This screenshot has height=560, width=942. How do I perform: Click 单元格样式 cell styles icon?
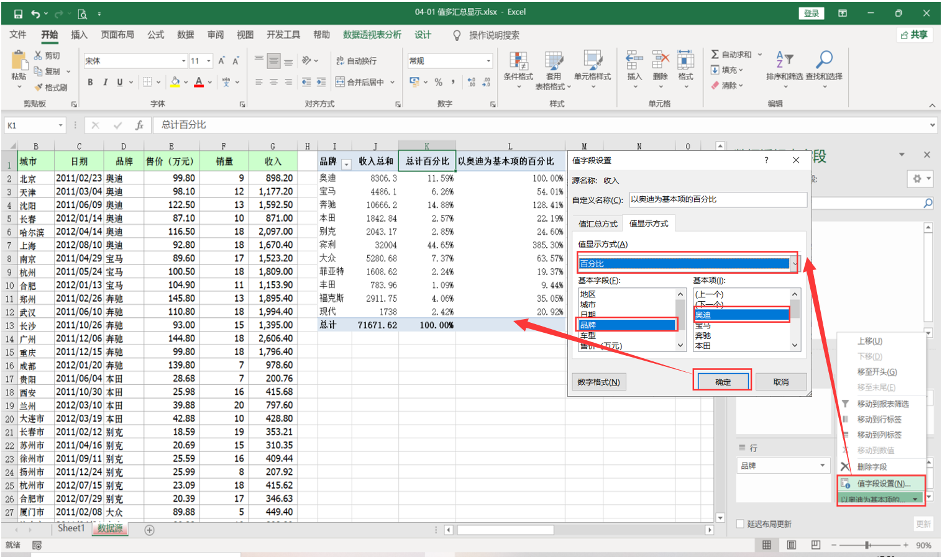pos(592,70)
